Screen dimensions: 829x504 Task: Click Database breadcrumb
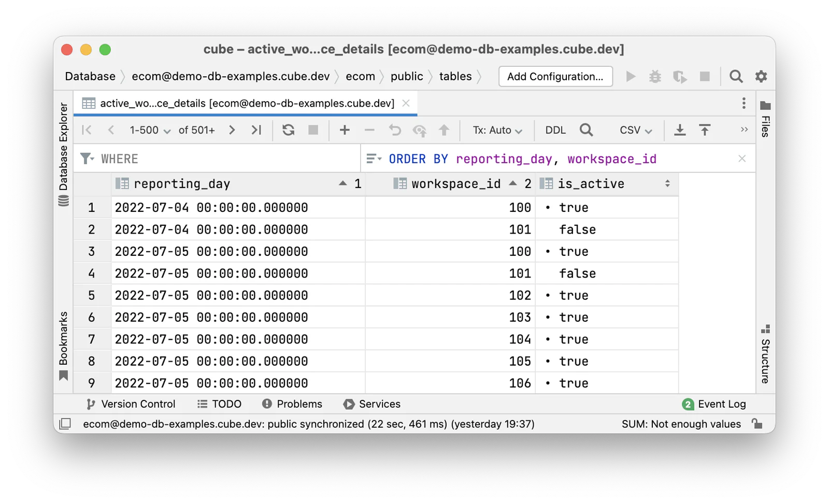[90, 77]
